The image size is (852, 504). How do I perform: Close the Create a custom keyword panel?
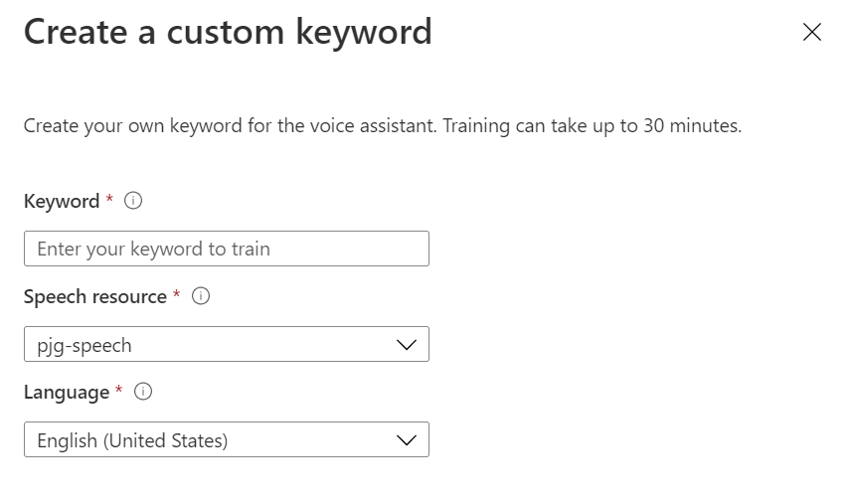click(x=812, y=32)
